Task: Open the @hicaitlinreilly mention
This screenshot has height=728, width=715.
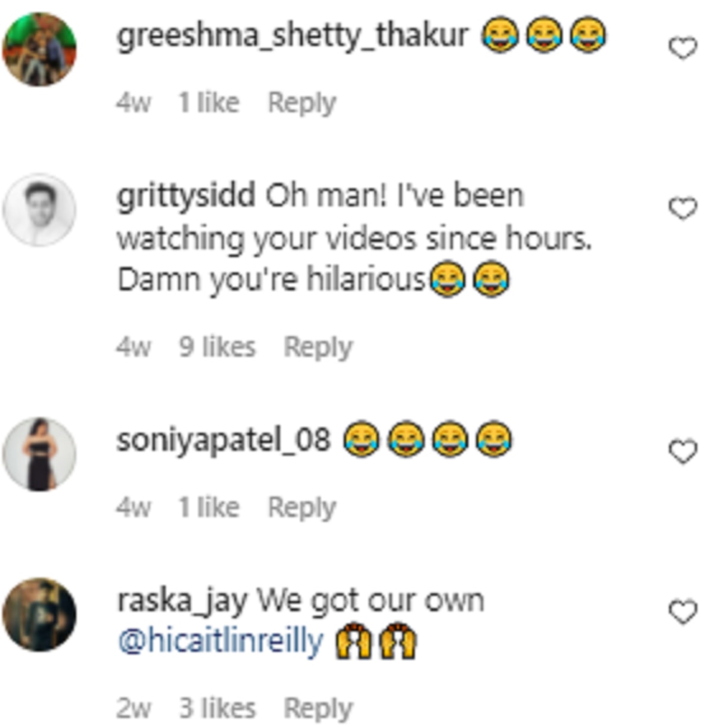Action: point(220,642)
